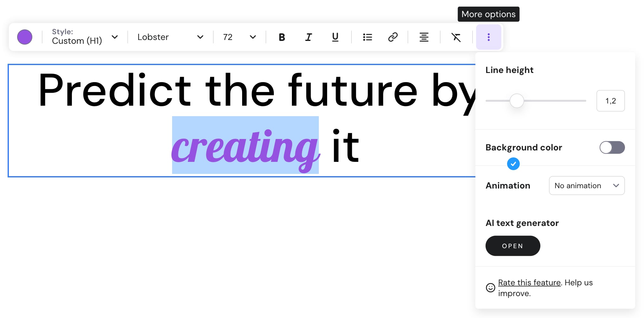Click the AI text generator heading
The image size is (644, 318).
(x=522, y=223)
